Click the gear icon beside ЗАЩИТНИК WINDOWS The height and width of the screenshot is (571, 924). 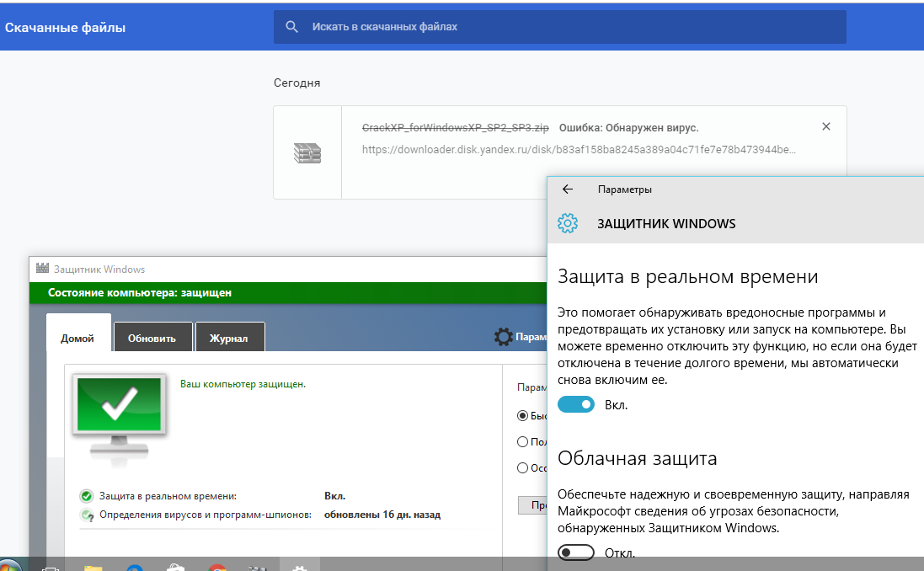click(568, 223)
